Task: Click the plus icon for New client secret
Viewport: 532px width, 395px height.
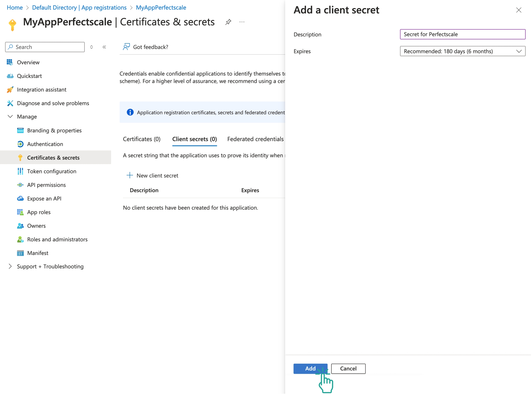Action: [x=130, y=176]
